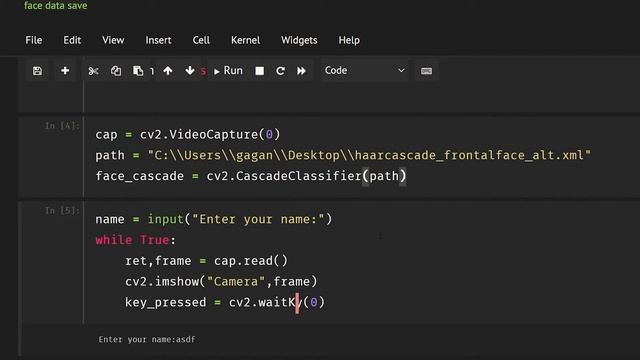Rename the notebook titled face data save
Viewport: 640px width, 360px height.
point(56,6)
